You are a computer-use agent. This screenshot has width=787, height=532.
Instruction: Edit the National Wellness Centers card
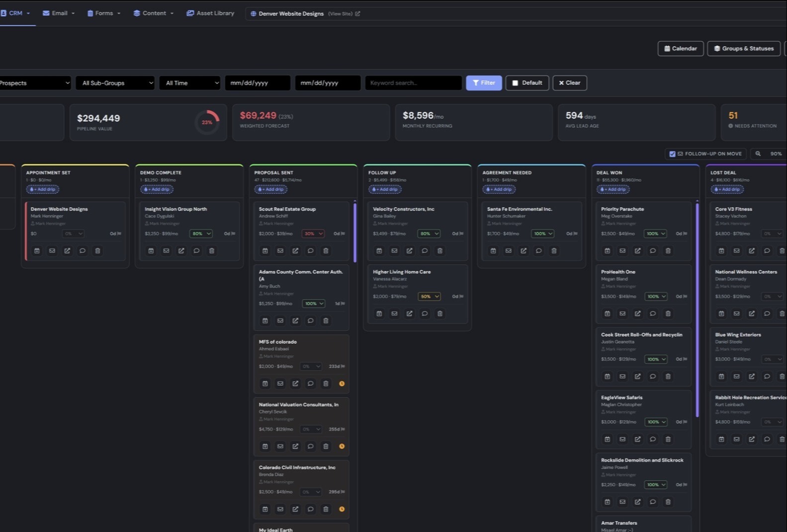(752, 313)
